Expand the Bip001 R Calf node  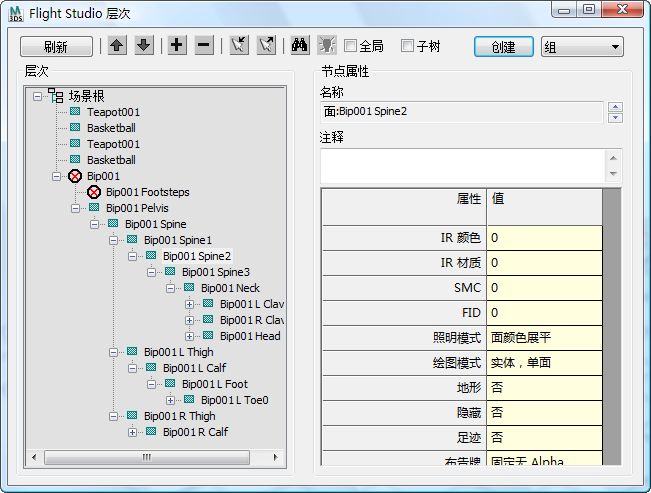132,432
